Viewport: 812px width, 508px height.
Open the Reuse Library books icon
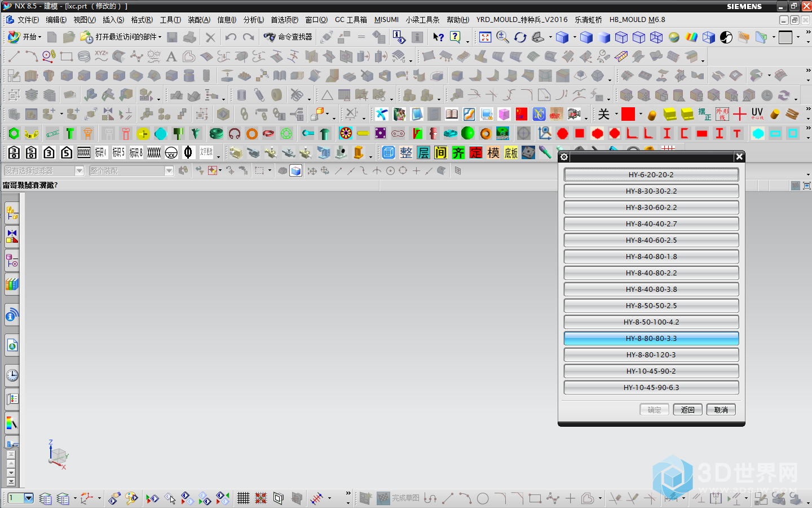click(x=12, y=284)
